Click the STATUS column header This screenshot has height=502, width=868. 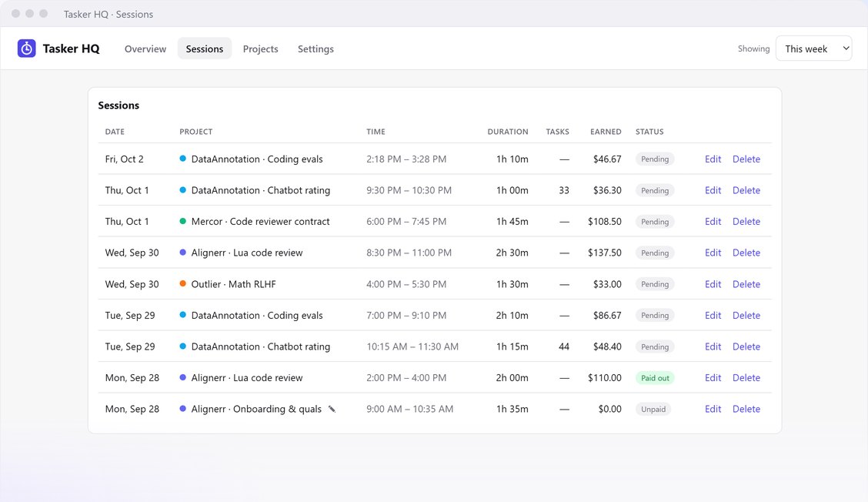[x=649, y=132]
